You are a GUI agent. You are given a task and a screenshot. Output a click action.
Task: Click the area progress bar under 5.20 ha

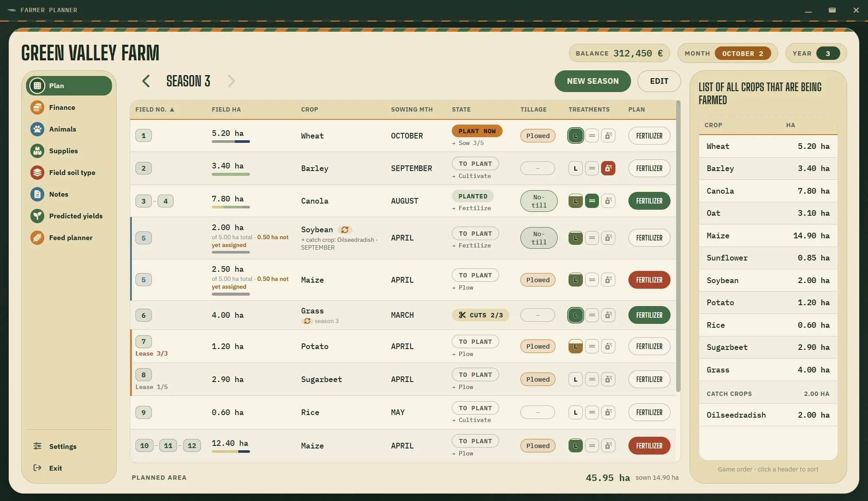coord(230,142)
